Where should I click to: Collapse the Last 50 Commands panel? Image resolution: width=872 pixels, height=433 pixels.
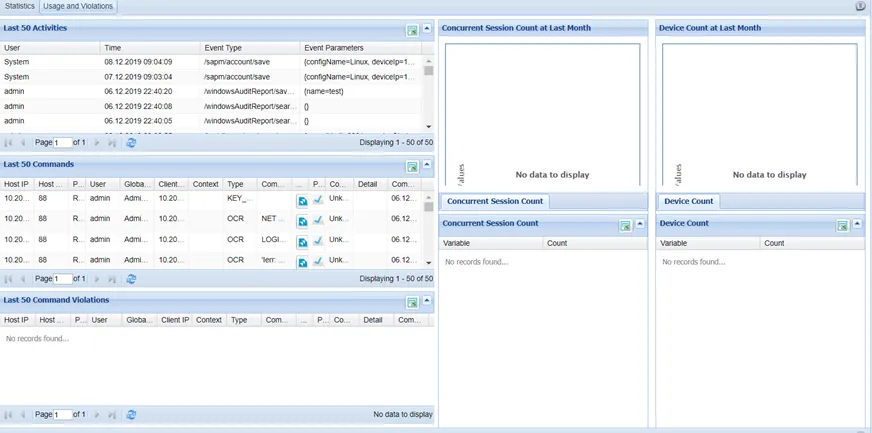tap(427, 164)
